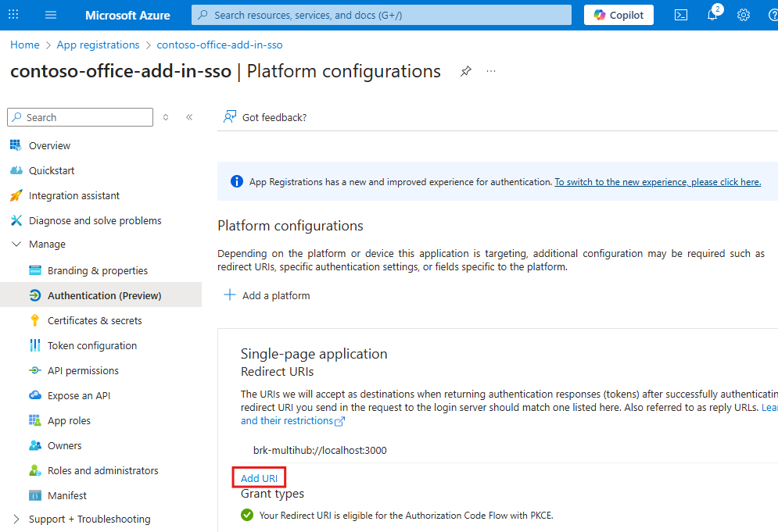Switch to the new authentication experience
The width and height of the screenshot is (778, 532).
(658, 181)
